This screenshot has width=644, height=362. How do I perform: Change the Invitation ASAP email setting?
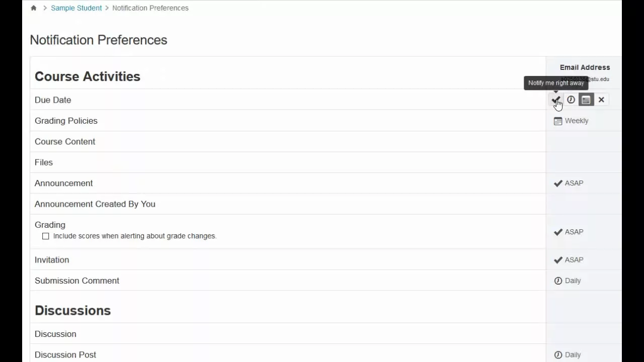569,260
